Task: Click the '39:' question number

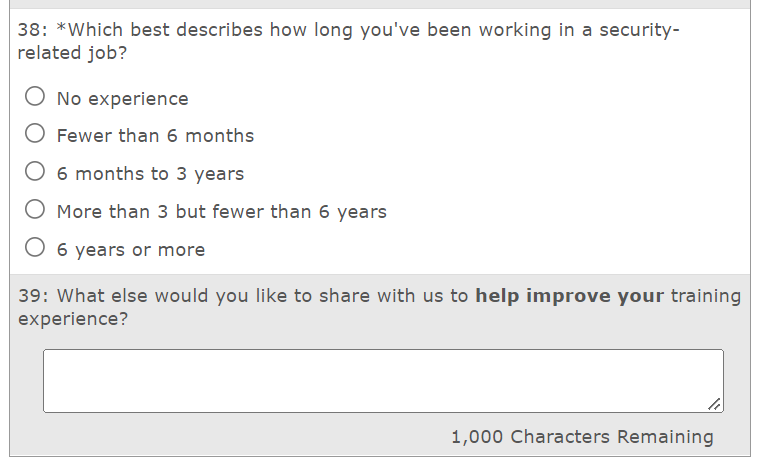Action: click(34, 296)
